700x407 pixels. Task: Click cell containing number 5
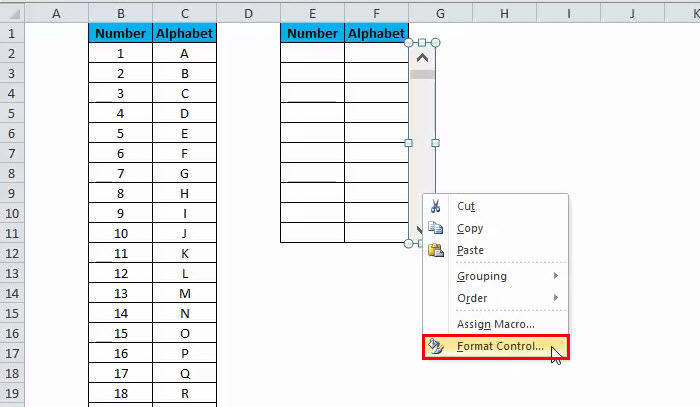(121, 133)
